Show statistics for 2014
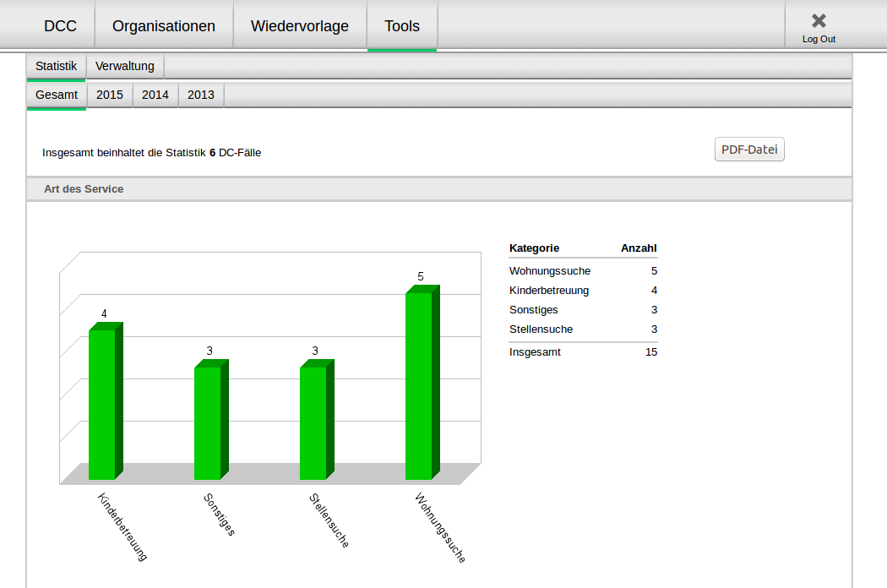Screen dimensions: 887x588 [x=155, y=95]
